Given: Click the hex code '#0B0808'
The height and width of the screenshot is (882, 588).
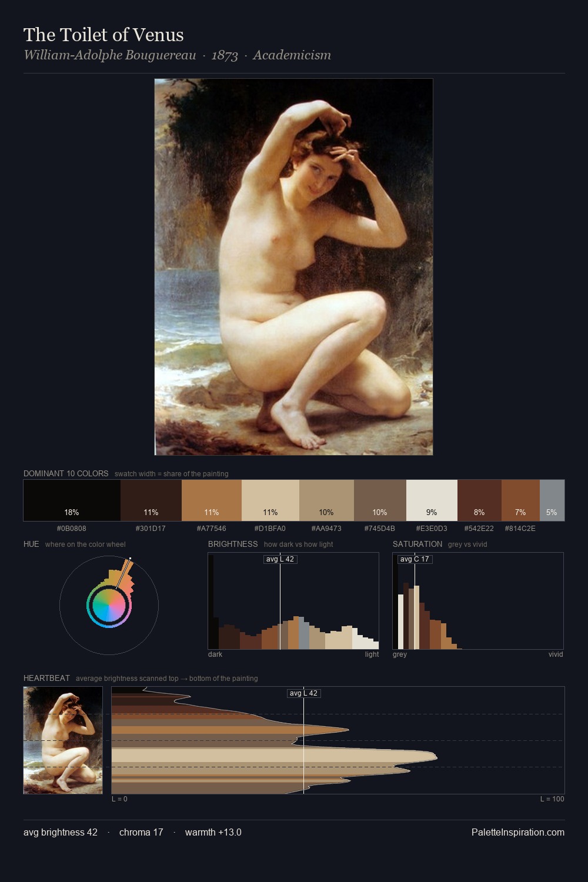Looking at the screenshot, I should [72, 529].
